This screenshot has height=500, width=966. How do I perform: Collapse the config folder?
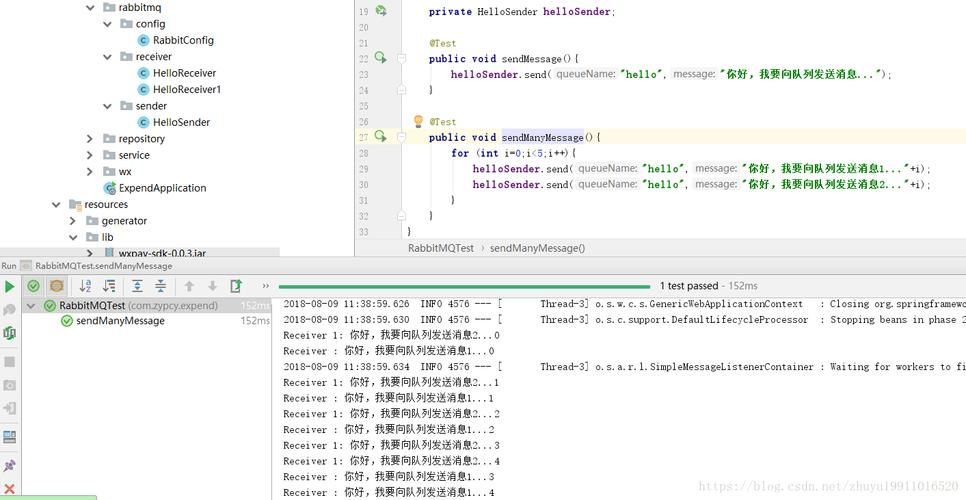coord(107,24)
